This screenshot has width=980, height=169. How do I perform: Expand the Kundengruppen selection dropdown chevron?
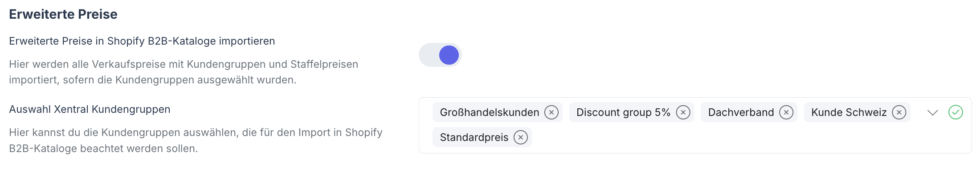point(932,112)
